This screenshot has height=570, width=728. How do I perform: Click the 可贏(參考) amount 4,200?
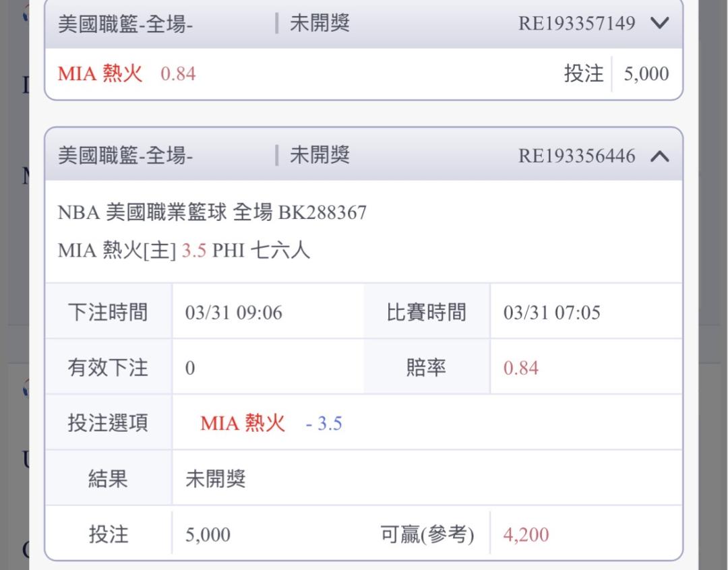[x=526, y=535]
